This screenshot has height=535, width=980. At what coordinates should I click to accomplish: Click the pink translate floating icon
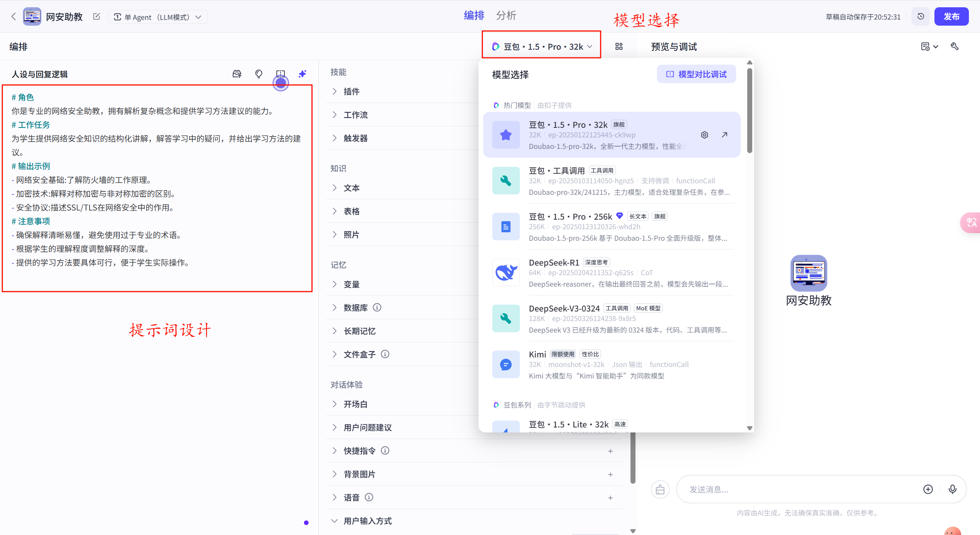(x=971, y=222)
